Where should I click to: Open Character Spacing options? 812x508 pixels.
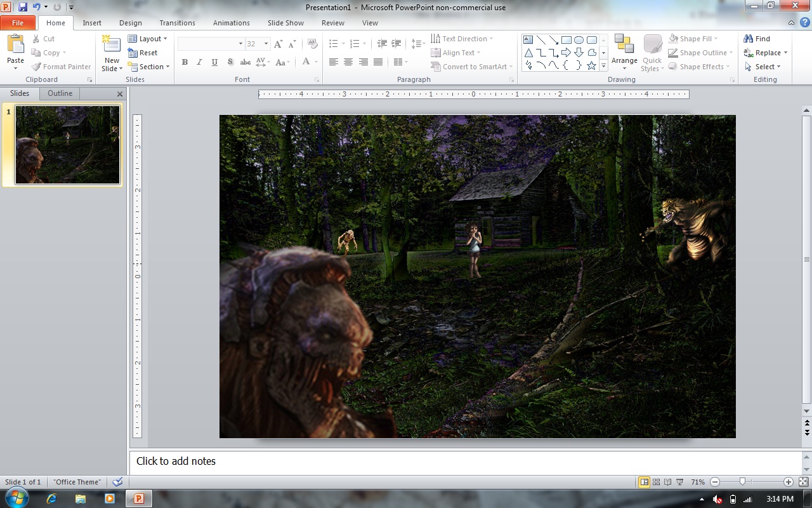(263, 62)
